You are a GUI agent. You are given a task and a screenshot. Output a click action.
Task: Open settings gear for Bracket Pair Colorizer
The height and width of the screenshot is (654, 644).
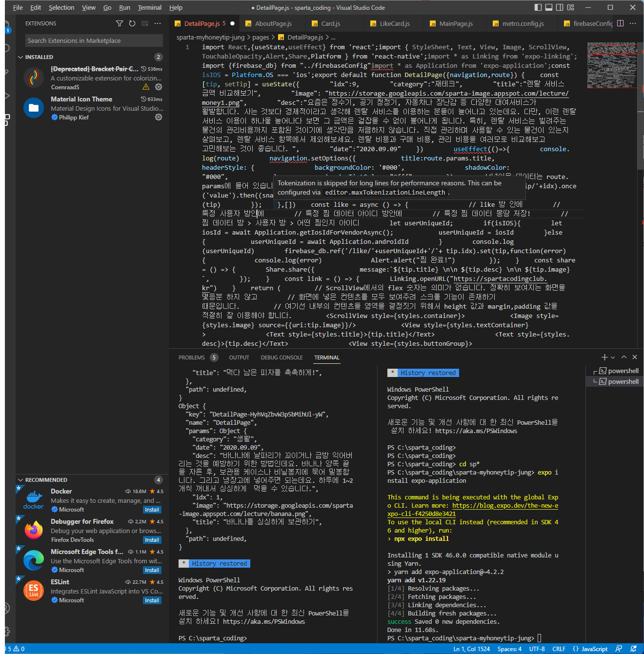coord(159,87)
